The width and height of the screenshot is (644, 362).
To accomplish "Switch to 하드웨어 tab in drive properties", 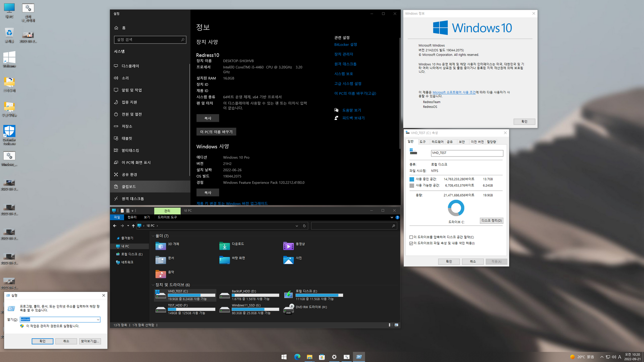I will (437, 142).
